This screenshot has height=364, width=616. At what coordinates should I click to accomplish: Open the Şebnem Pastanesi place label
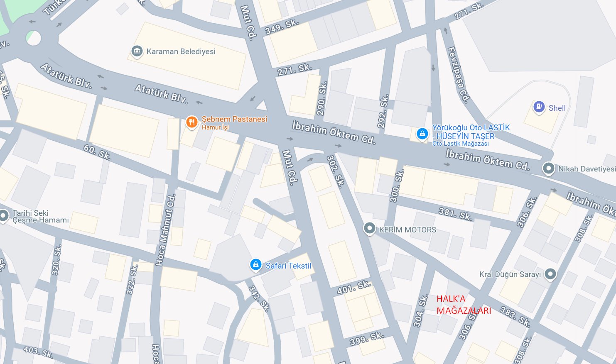[234, 119]
